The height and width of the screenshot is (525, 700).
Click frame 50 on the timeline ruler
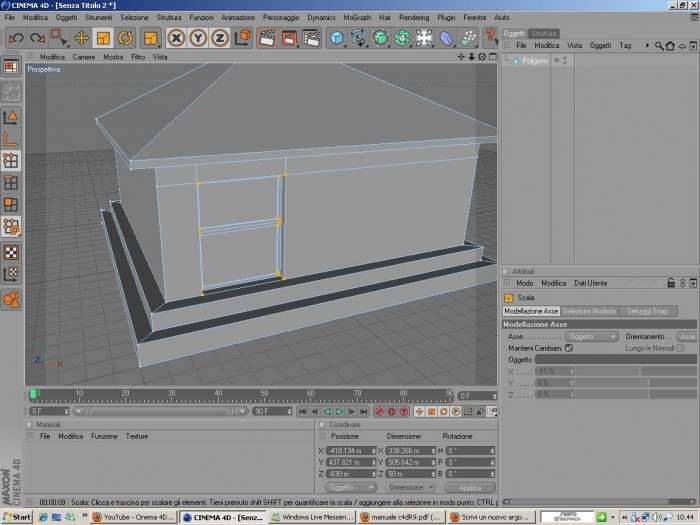264,396
